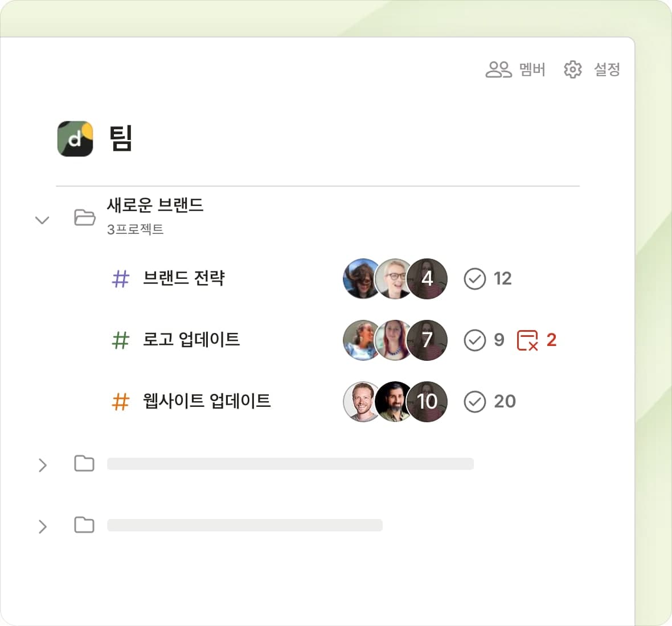Click the 멤버 label in the header
This screenshot has height=626, width=672.
coord(532,69)
